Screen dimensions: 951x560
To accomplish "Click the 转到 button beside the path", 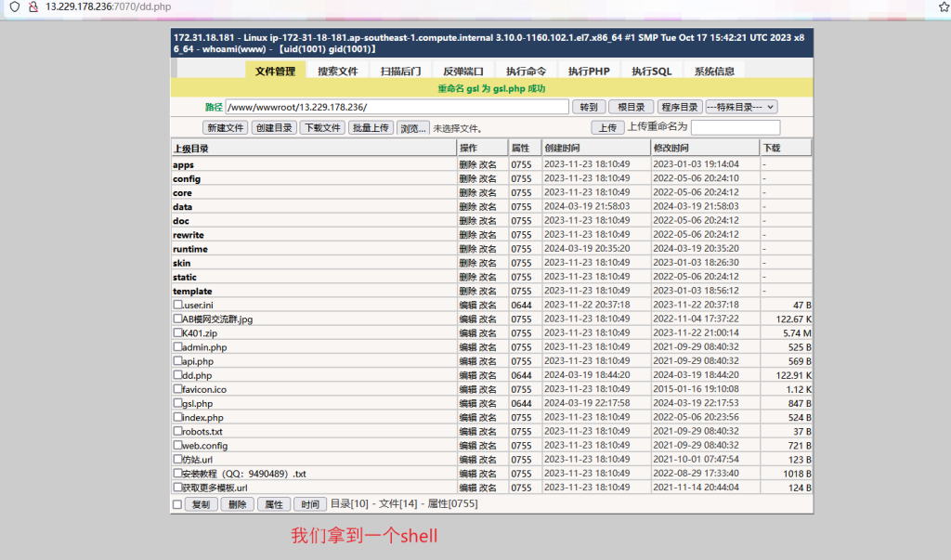I will coord(589,107).
